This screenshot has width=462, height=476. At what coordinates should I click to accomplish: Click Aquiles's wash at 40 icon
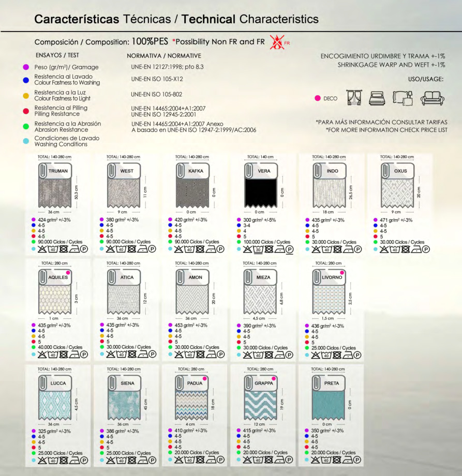tap(53, 355)
